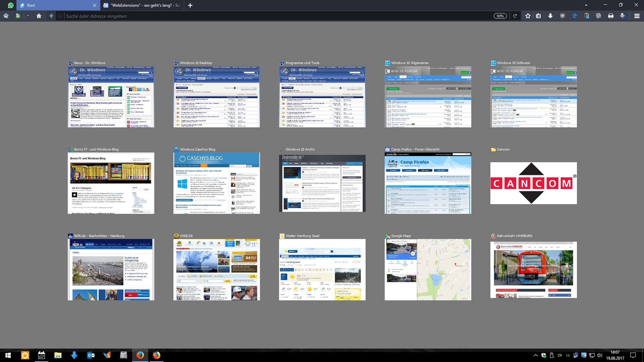Image resolution: width=644 pixels, height=362 pixels.
Task: Expand the list all tabs dropdown arrow
Action: 586,5
